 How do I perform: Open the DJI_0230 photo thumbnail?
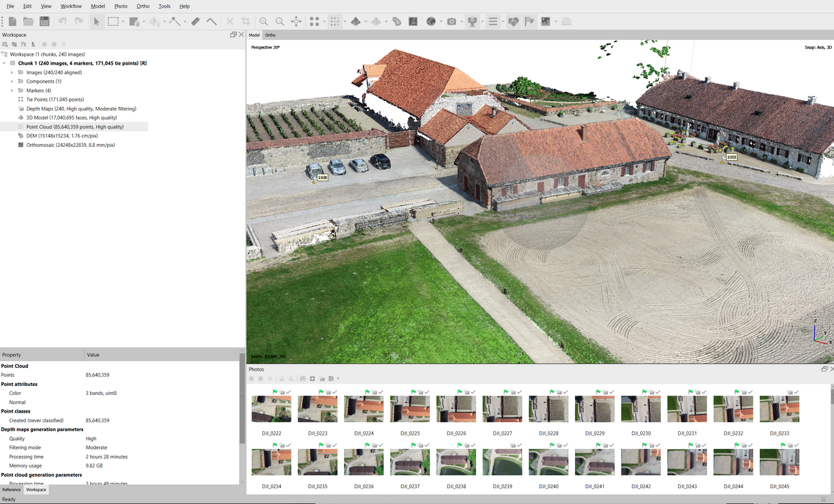click(x=640, y=409)
